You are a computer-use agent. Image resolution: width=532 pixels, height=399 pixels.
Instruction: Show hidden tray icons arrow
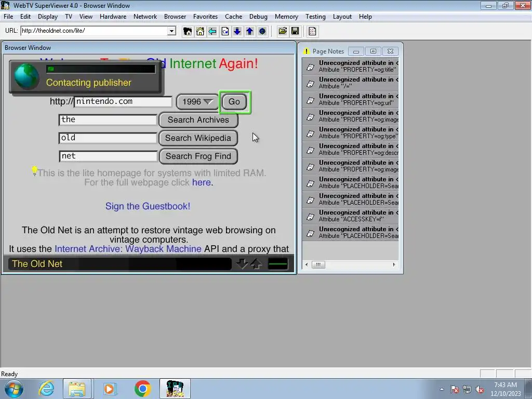(x=442, y=389)
